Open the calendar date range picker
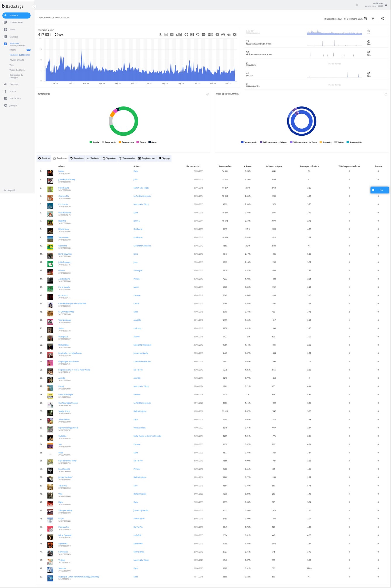This screenshot has width=391, height=588. pos(365,19)
